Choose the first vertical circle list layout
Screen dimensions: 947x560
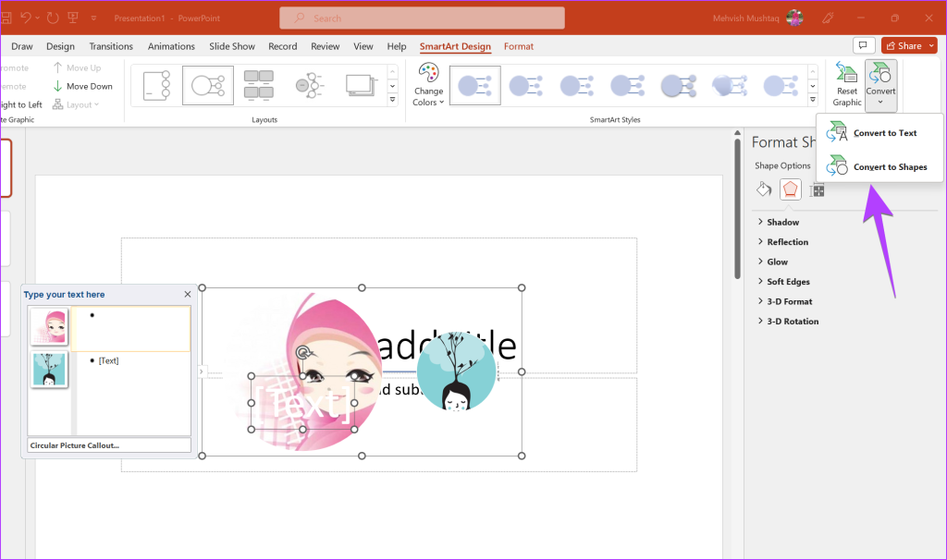click(x=156, y=85)
